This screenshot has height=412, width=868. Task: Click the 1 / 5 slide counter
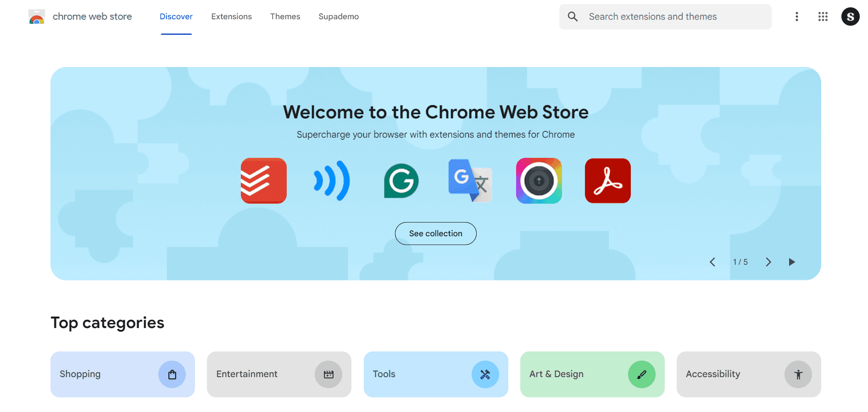(740, 262)
